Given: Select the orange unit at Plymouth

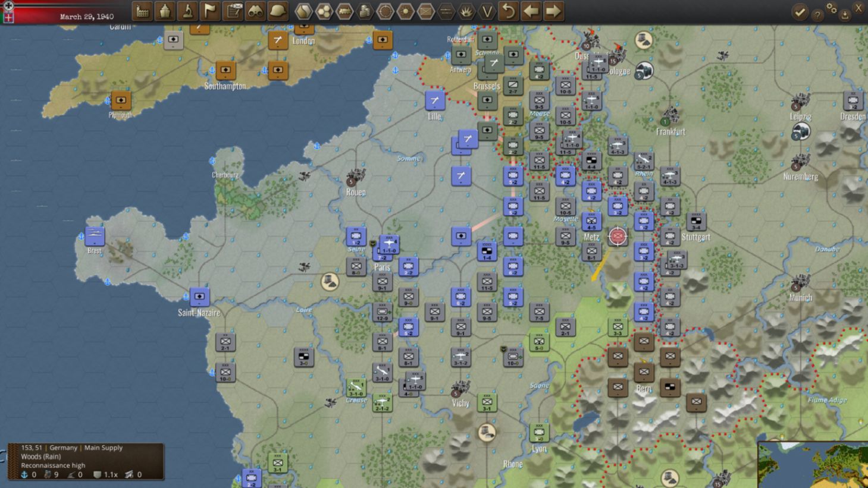Looking at the screenshot, I should [x=121, y=100].
